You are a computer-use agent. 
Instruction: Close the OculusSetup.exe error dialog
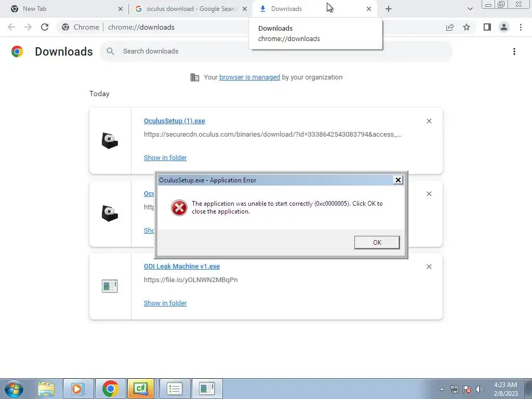398,180
